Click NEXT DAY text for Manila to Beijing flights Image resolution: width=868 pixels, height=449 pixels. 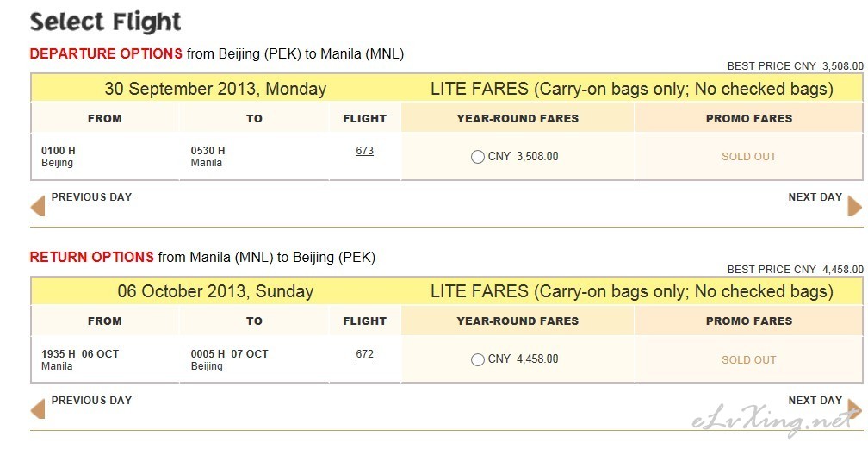click(x=815, y=400)
